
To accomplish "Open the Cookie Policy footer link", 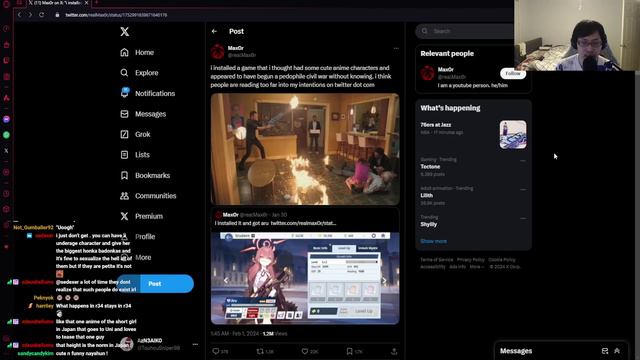I will pos(502,260).
